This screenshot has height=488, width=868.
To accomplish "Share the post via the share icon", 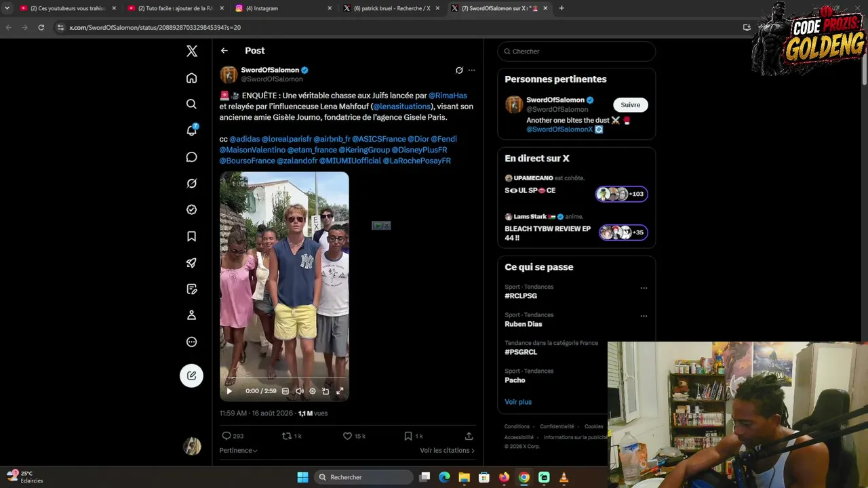I will [x=469, y=436].
